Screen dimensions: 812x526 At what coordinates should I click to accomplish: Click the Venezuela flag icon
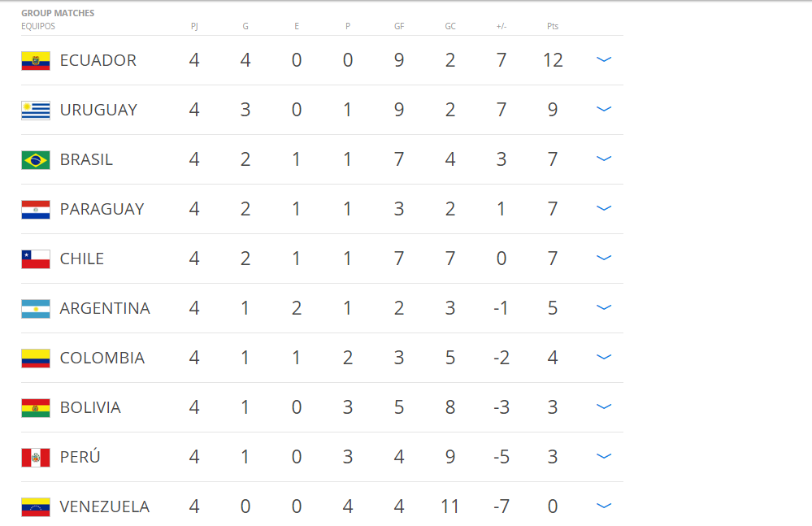(x=36, y=507)
